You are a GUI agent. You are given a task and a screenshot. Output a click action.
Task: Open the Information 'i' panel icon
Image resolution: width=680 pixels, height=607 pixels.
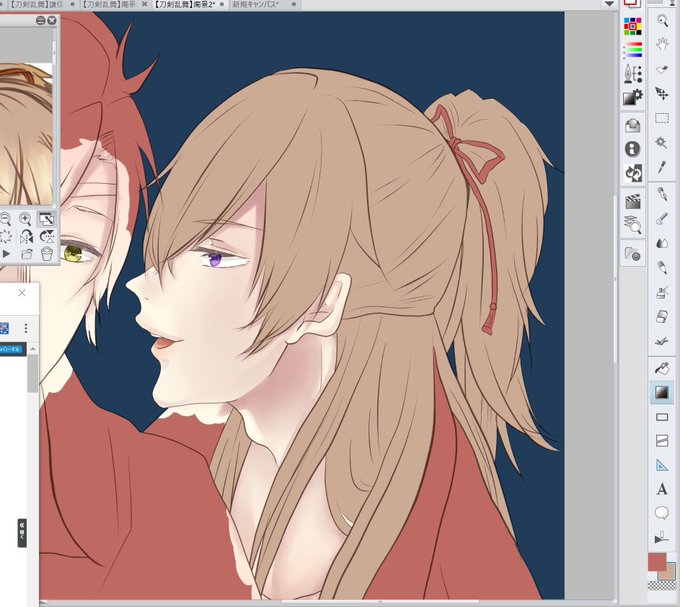633,149
